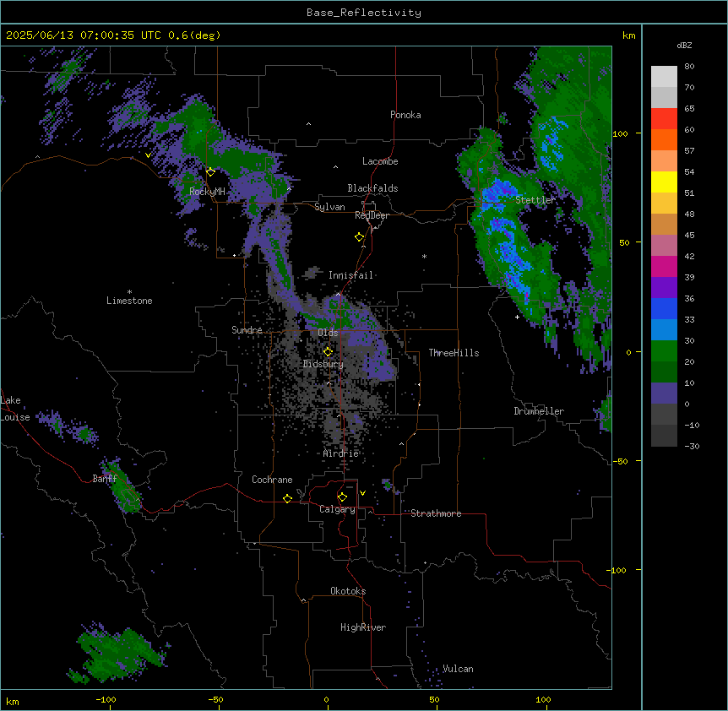Click the Airdrie city label

point(340,453)
